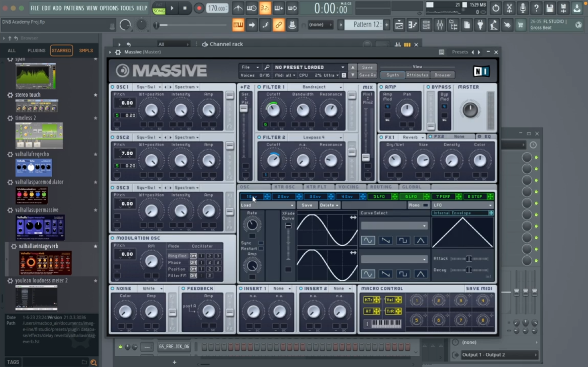The width and height of the screenshot is (588, 367).
Task: Click the metronome icon in toolbar
Action: pos(238,8)
